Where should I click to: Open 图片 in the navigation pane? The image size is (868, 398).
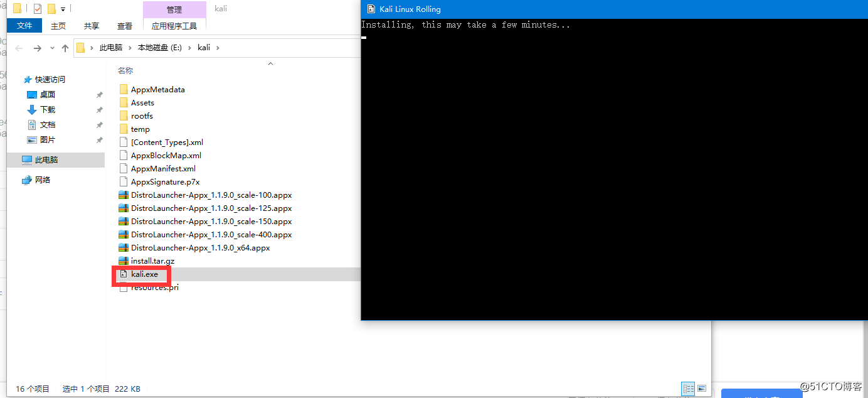[48, 139]
